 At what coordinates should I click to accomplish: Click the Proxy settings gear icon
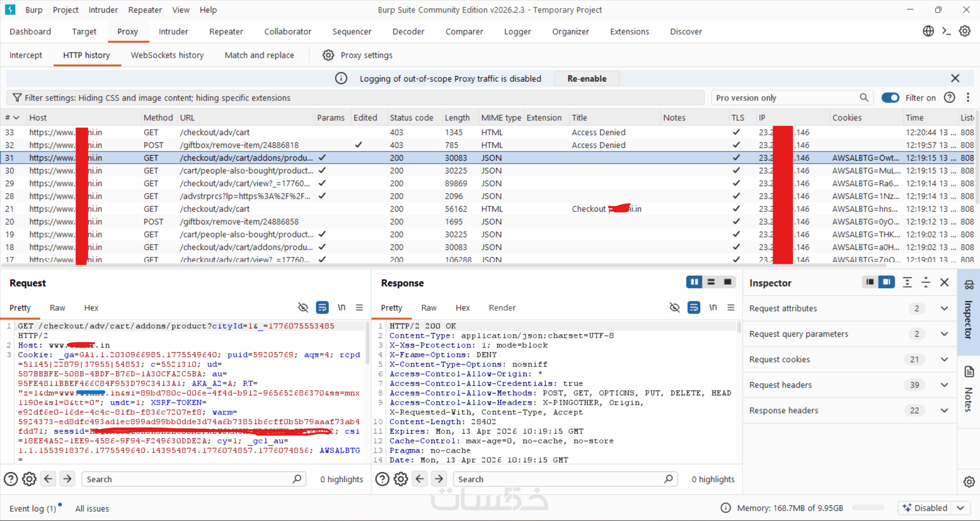(328, 55)
